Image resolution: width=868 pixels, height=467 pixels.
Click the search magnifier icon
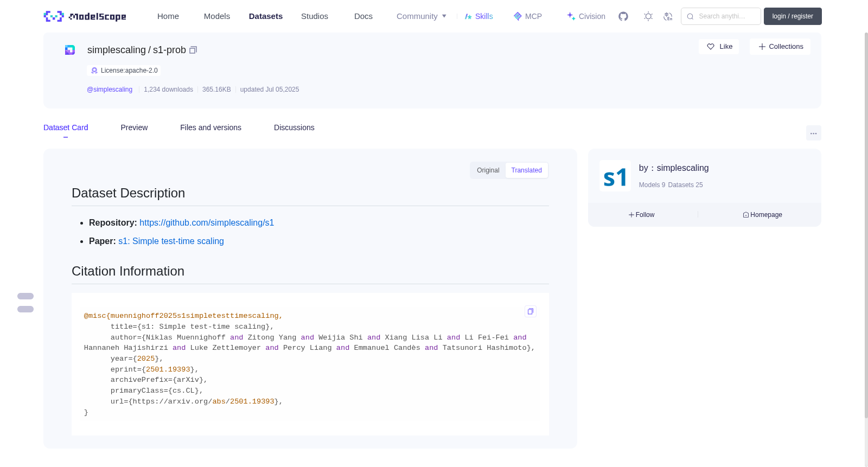690,16
